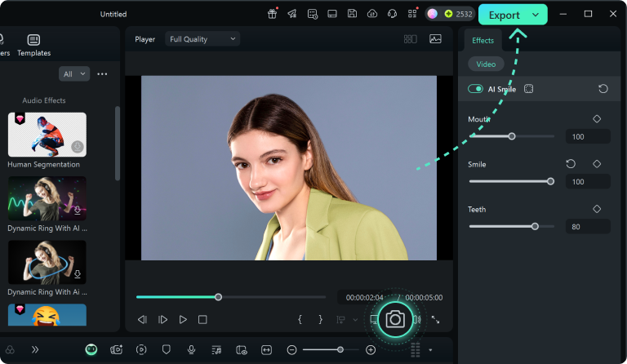Open the cloud upload icon
Viewport: 627px width, 364px height.
[x=372, y=14]
